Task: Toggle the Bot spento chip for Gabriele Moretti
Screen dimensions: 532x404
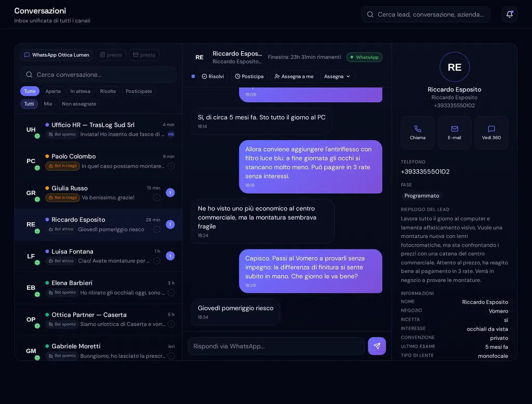Action: pos(62,356)
